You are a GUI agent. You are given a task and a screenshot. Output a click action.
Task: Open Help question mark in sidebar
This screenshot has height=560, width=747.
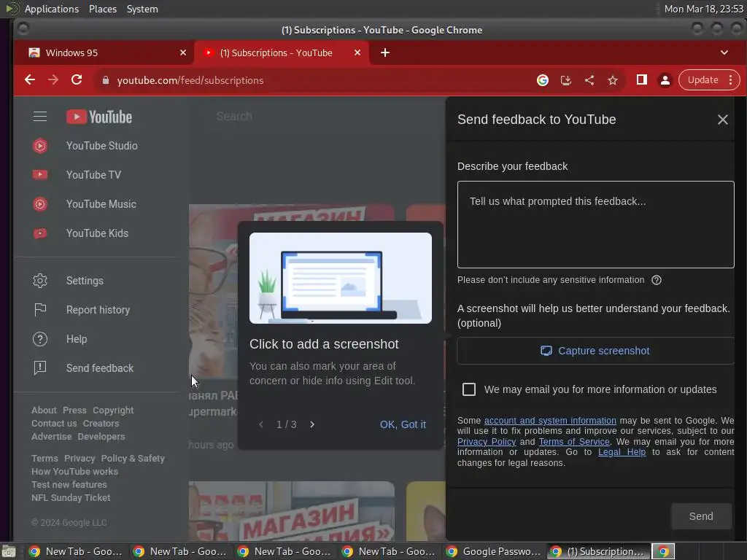40,339
